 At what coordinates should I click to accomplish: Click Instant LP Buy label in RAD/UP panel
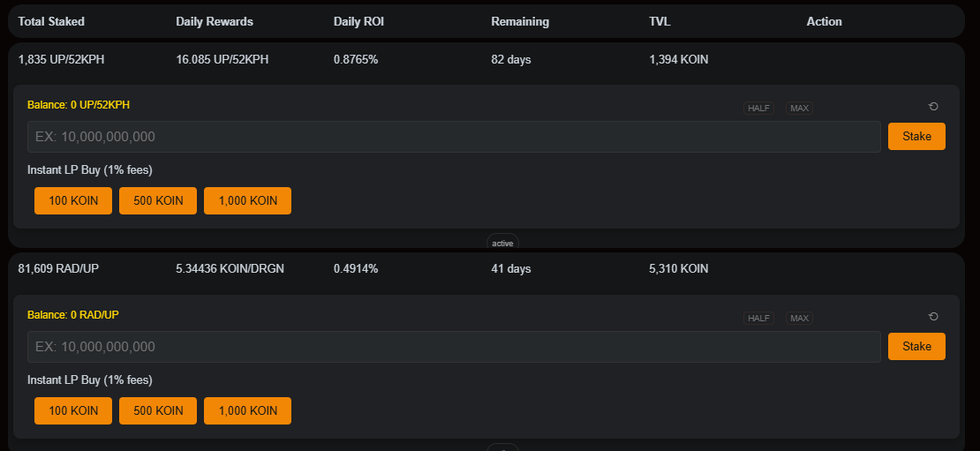90,380
